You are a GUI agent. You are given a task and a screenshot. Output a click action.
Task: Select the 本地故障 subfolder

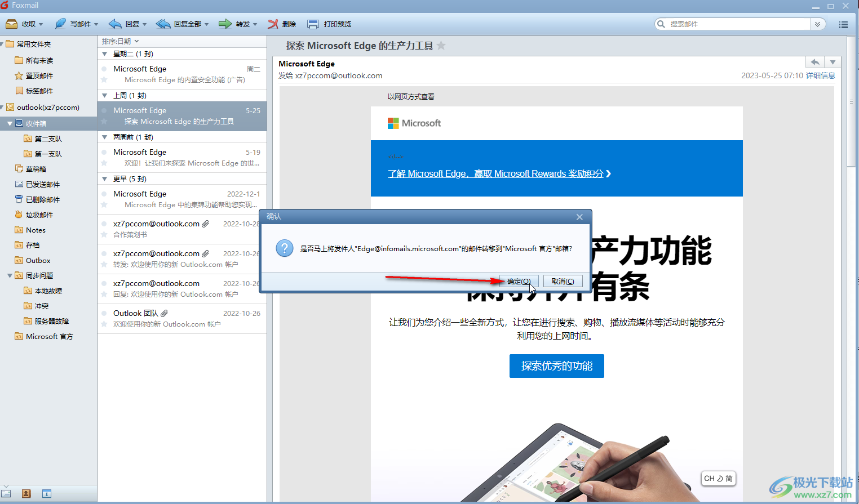point(48,291)
